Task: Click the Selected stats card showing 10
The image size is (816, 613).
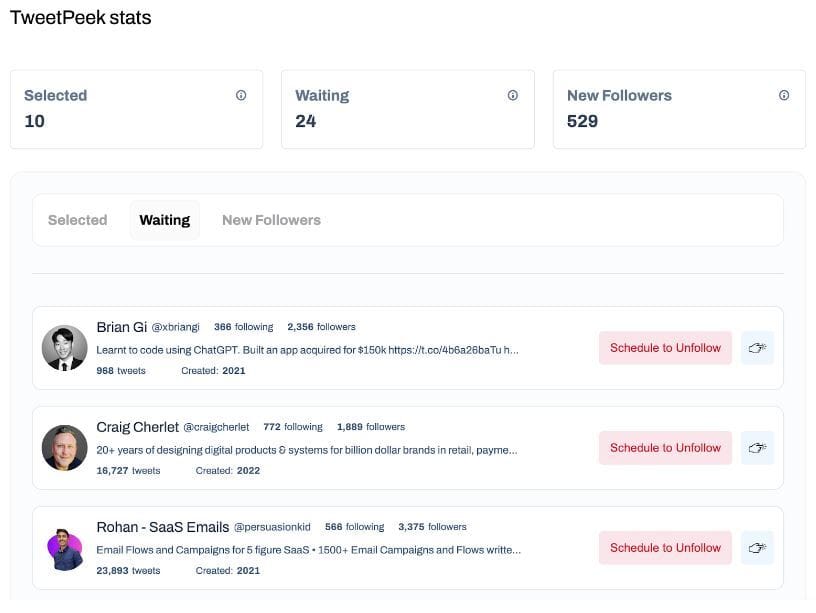Action: [136, 109]
